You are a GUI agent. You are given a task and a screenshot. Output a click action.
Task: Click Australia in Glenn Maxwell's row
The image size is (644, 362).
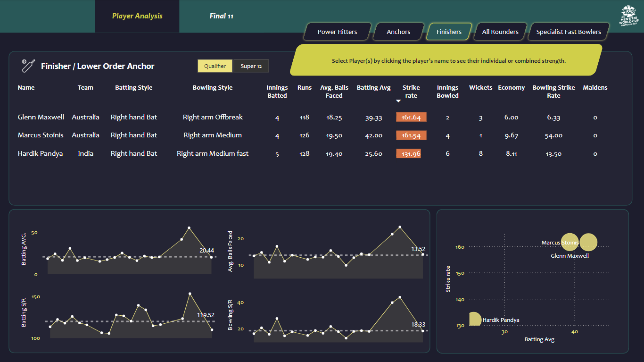pos(86,118)
